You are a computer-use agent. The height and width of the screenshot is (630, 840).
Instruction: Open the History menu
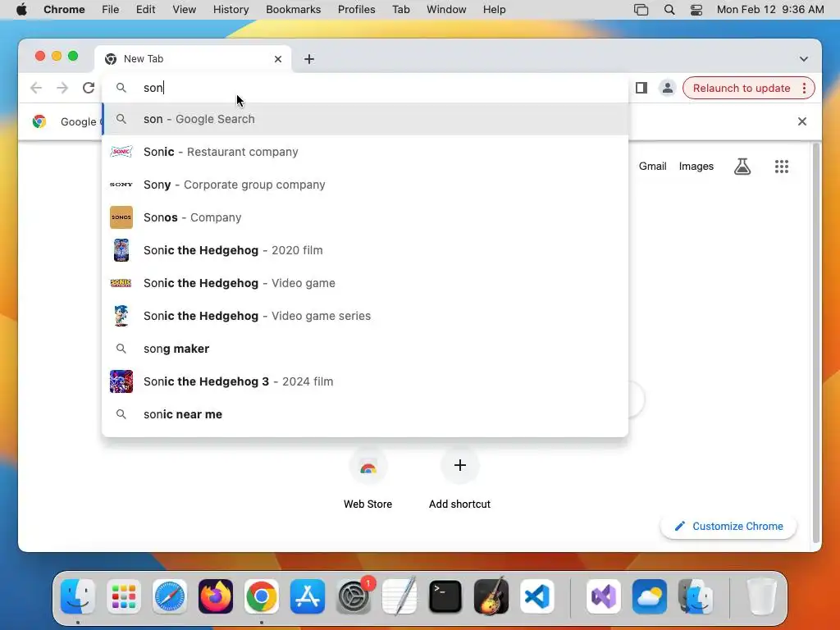[x=231, y=10]
